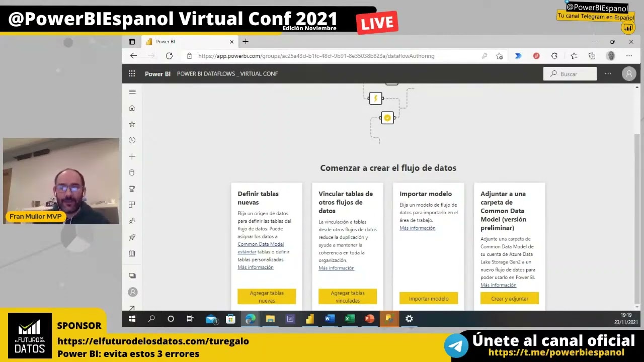Go back in the browser
This screenshot has height=362, width=644.
[133, 56]
